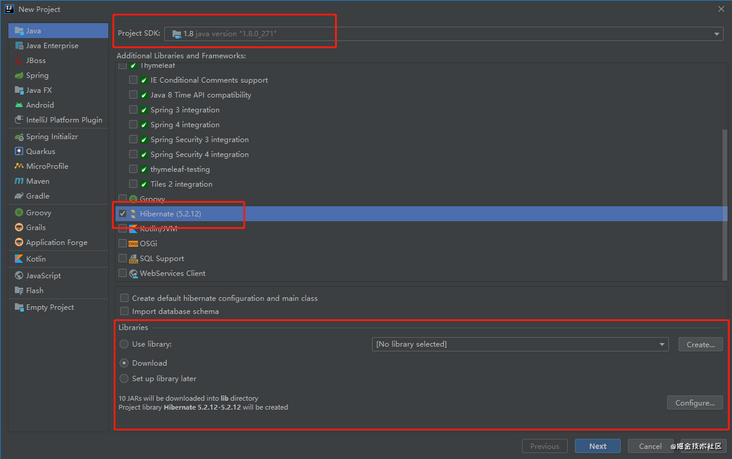Choose the Spring Initializr category
Image resolution: width=732 pixels, height=459 pixels.
coord(58,137)
